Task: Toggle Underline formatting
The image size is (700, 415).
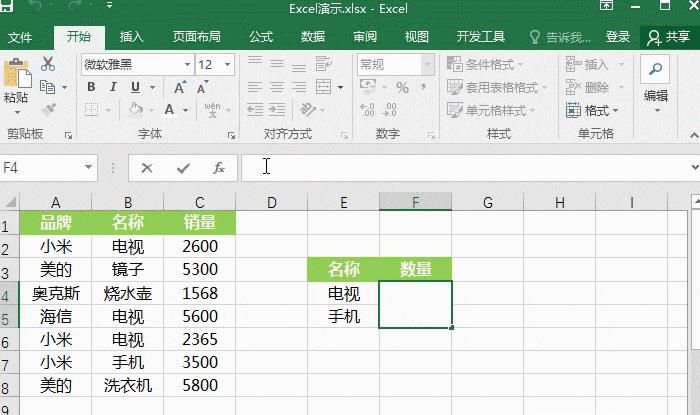Action: point(135,87)
